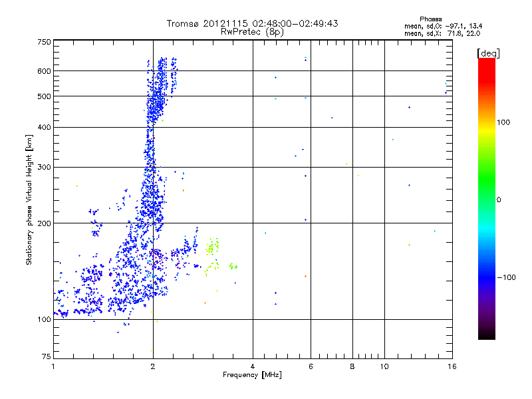Click the 750 tick on the height axis

[44, 42]
